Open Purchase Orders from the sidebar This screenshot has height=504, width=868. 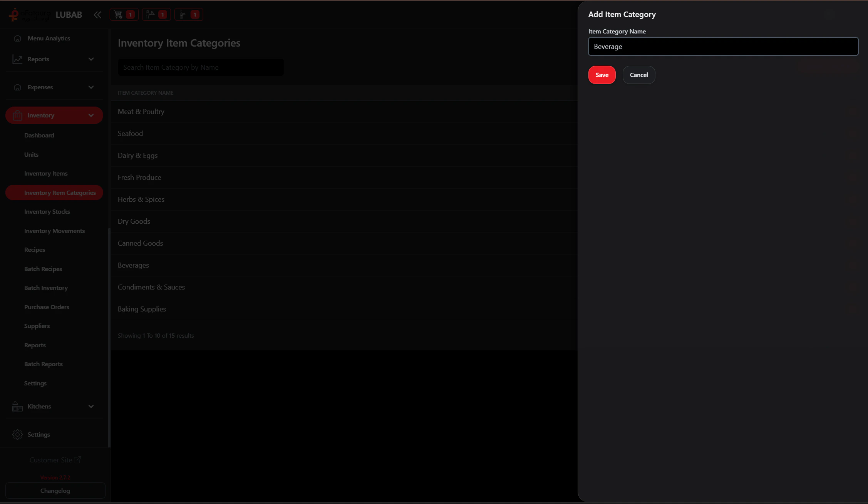[47, 307]
